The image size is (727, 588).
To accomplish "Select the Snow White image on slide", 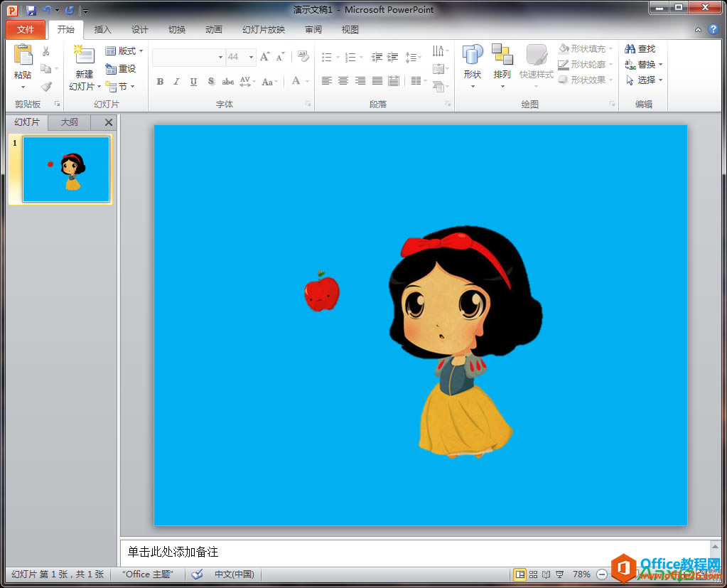I will pyautogui.click(x=465, y=342).
